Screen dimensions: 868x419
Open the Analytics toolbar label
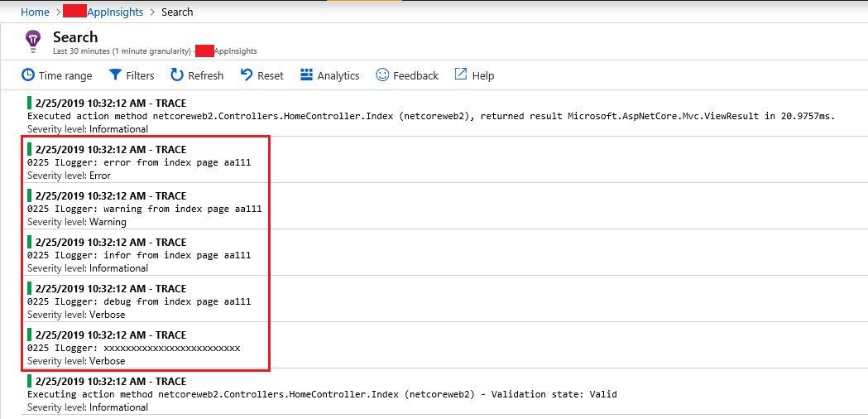pos(338,75)
